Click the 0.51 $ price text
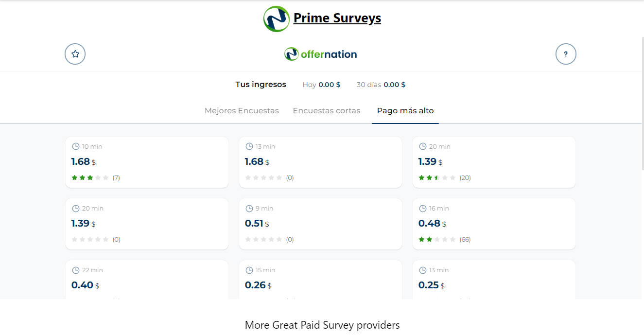Screen dimensions: 644x335 [257, 224]
